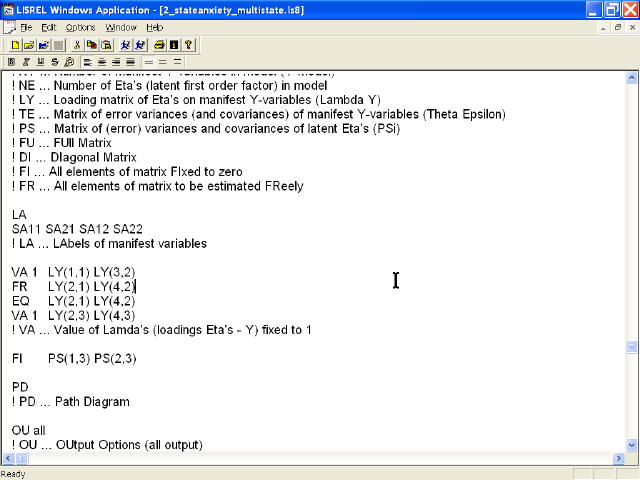Expand the Help menu
Image resolution: width=640 pixels, height=480 pixels.
(x=154, y=27)
